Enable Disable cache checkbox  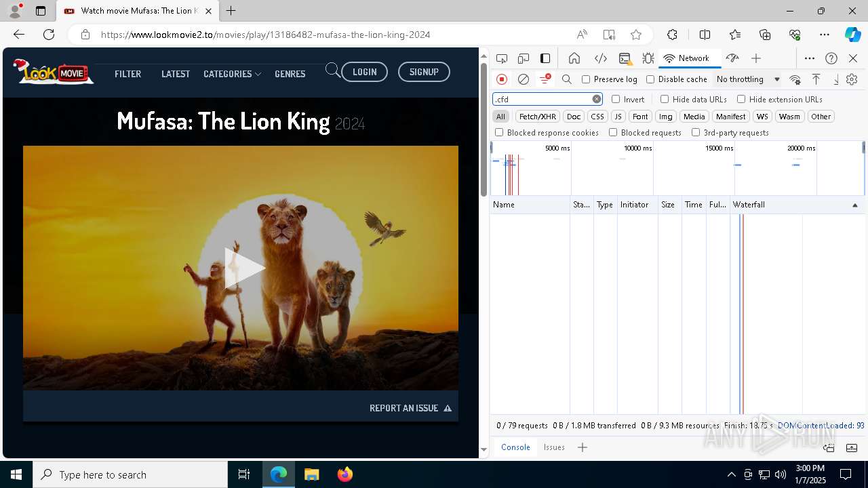(x=650, y=79)
